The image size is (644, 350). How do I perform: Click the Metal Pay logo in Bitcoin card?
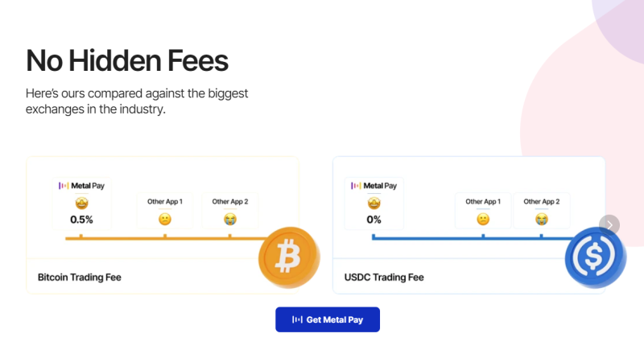[81, 186]
